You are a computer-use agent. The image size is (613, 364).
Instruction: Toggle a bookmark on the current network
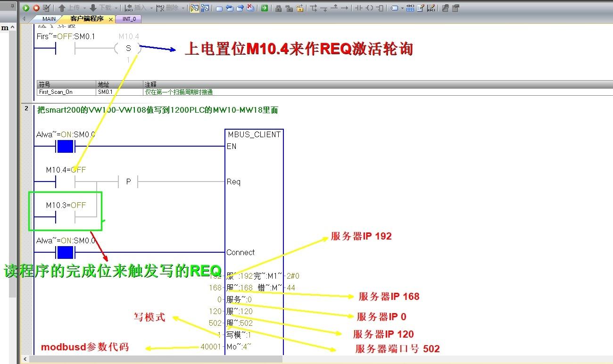(x=219, y=8)
